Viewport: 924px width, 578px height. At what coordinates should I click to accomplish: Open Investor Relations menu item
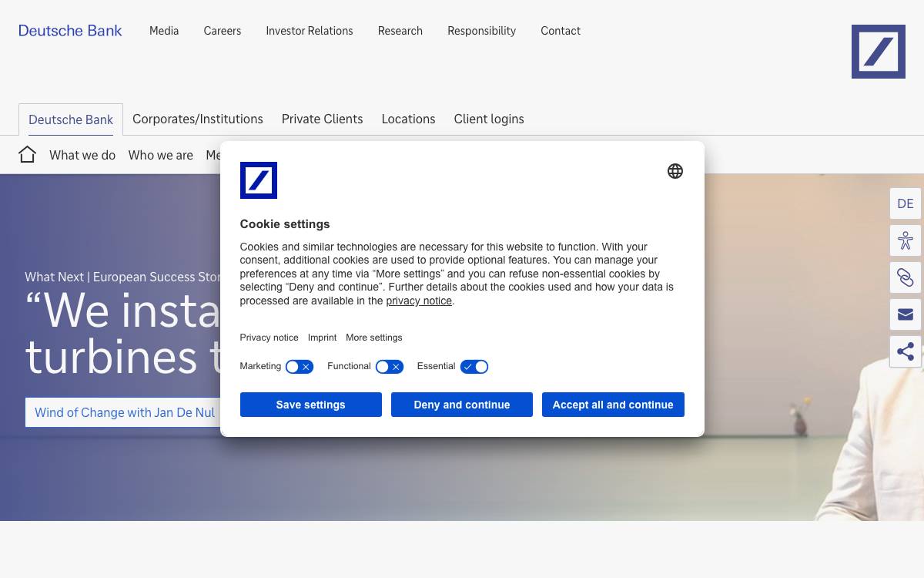coord(310,31)
